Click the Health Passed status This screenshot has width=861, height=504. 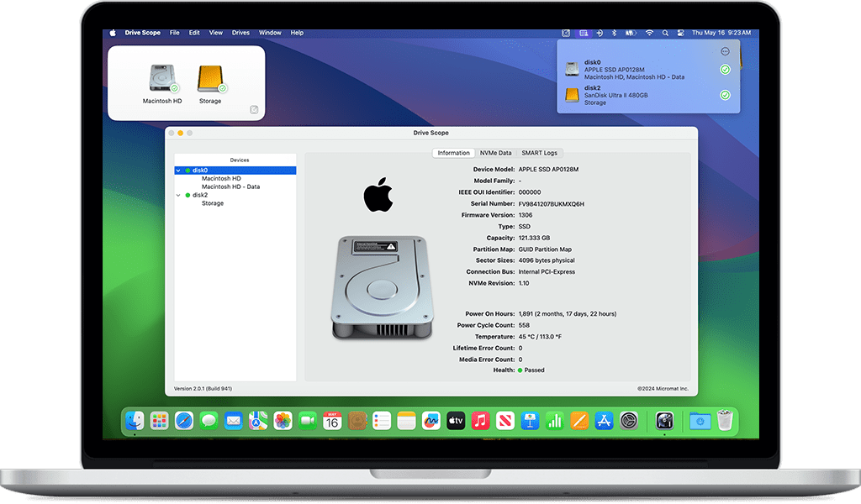(531, 370)
